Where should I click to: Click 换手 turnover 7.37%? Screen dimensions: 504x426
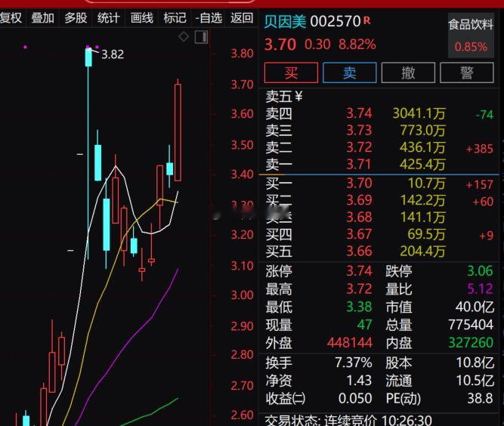pyautogui.click(x=354, y=363)
